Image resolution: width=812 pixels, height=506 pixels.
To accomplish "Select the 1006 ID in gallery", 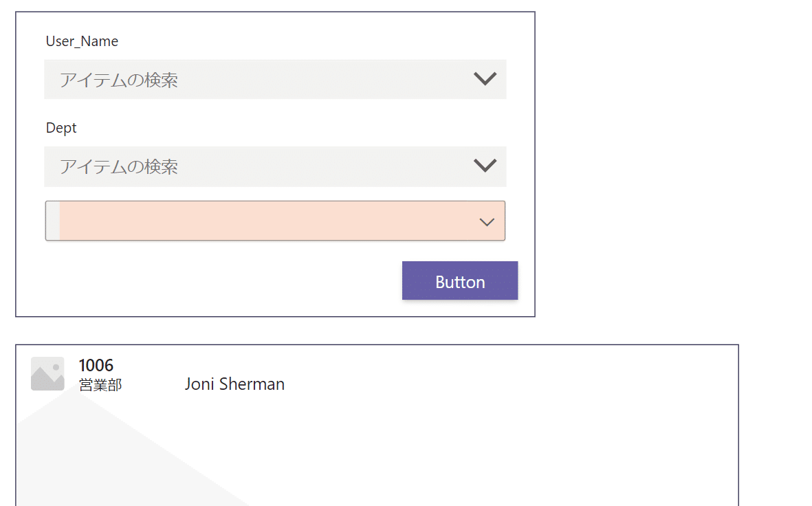I will 96,366.
